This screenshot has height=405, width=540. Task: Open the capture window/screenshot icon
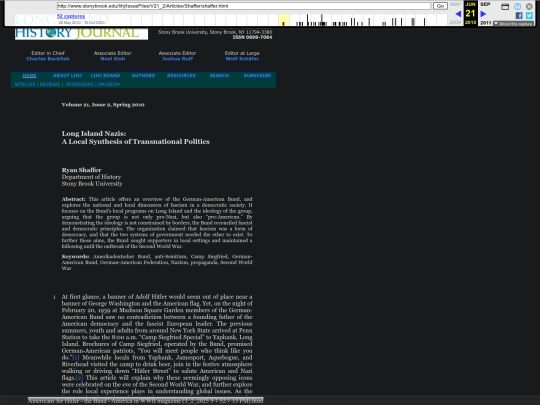click(x=505, y=7)
